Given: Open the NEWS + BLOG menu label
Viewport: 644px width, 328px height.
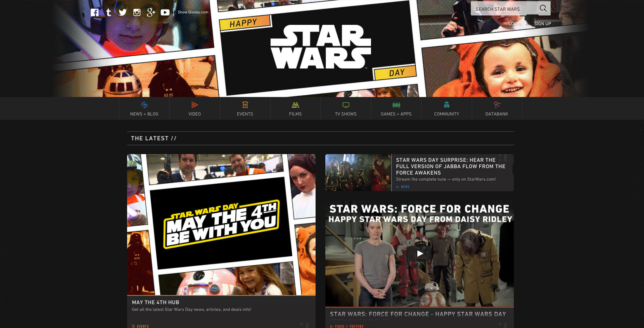Looking at the screenshot, I should point(144,114).
